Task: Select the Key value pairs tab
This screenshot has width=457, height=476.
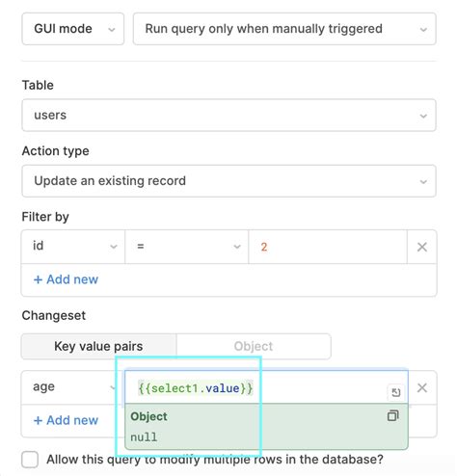Action: 98,346
